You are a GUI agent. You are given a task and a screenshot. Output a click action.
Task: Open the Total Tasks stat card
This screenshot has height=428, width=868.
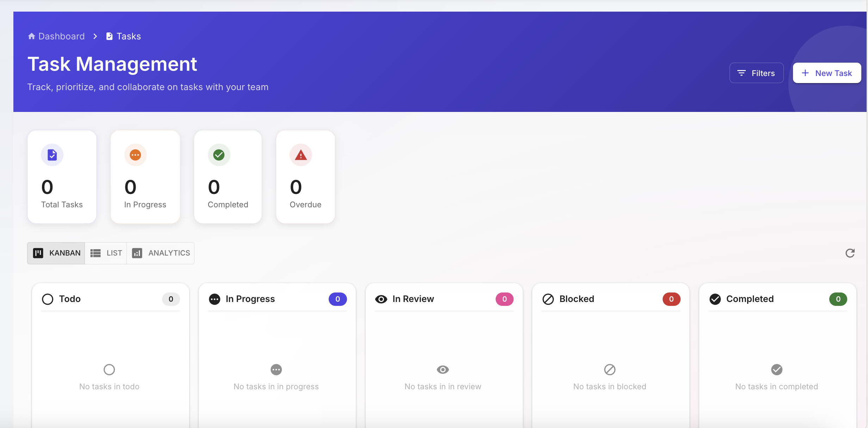[62, 177]
